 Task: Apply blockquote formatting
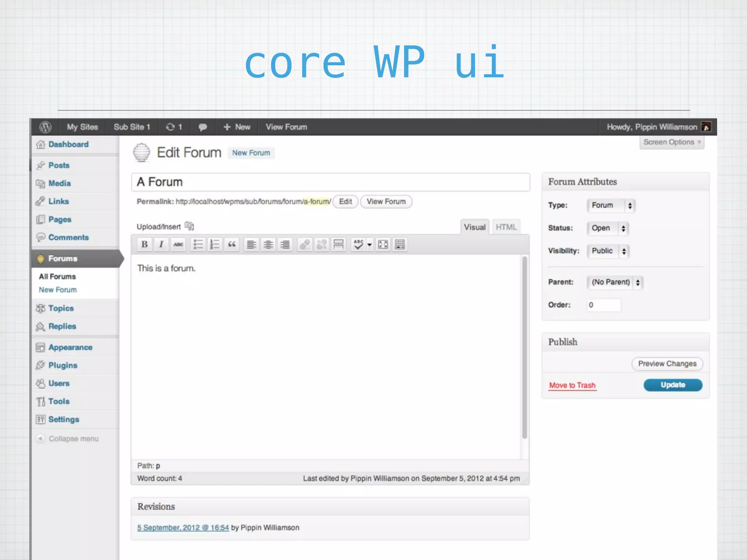(232, 244)
